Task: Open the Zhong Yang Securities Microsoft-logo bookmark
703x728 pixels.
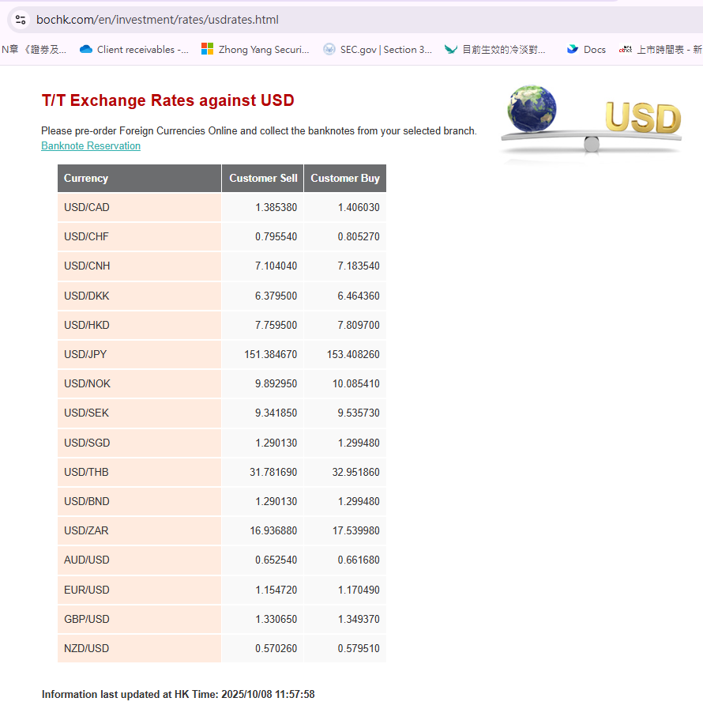Action: pos(207,49)
